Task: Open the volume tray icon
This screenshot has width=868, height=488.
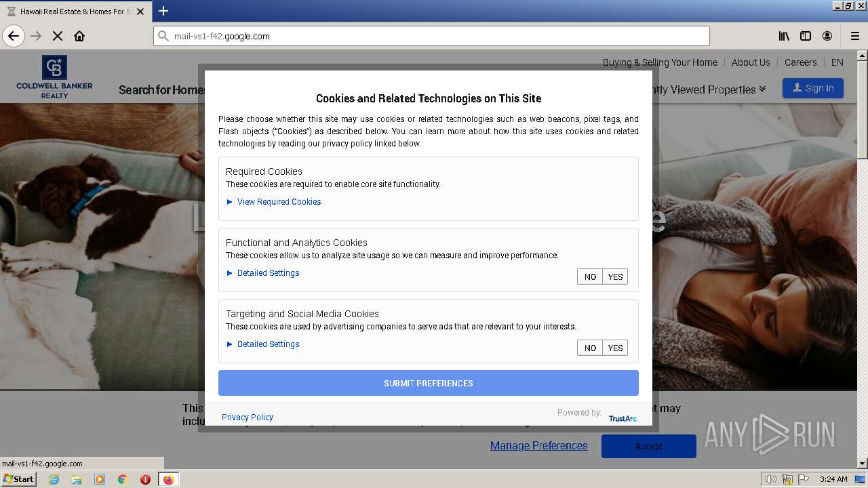Action: [x=770, y=479]
